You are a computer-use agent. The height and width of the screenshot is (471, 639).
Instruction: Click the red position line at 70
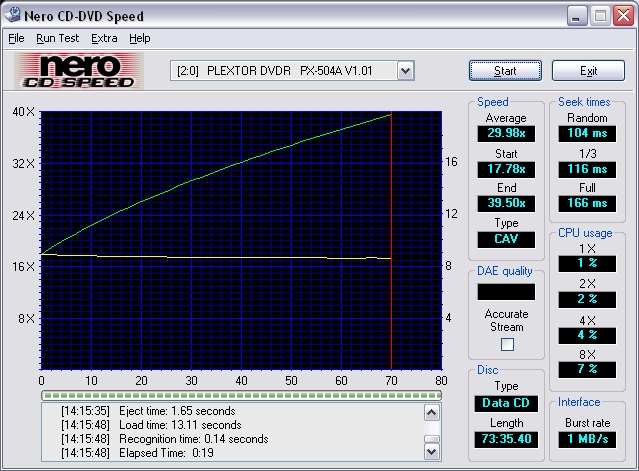tap(391, 240)
